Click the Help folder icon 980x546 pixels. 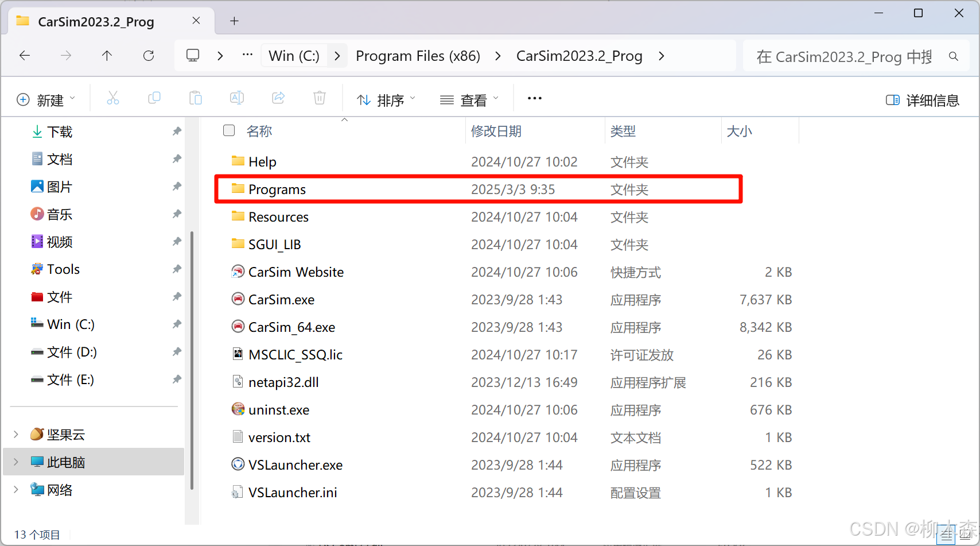238,161
